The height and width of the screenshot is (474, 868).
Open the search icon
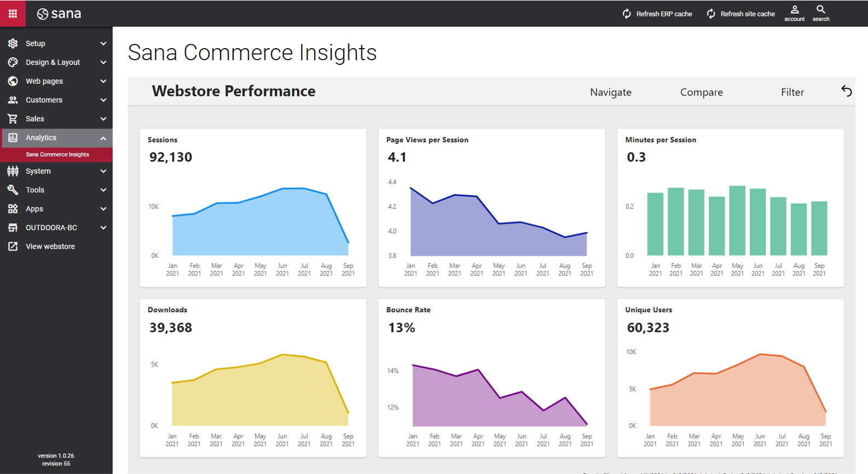point(821,9)
